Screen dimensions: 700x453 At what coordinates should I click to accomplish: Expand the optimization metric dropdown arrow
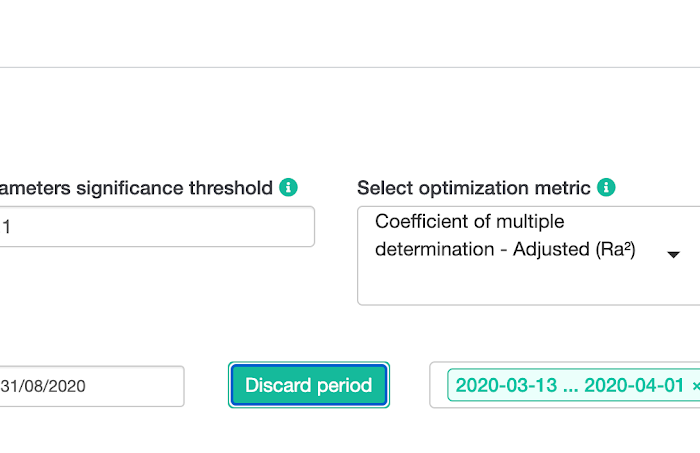click(x=673, y=255)
